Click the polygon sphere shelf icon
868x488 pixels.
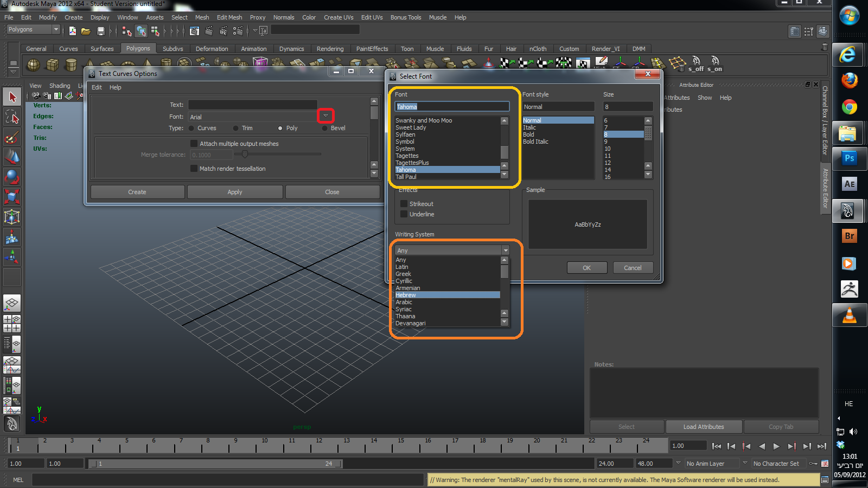click(x=34, y=65)
